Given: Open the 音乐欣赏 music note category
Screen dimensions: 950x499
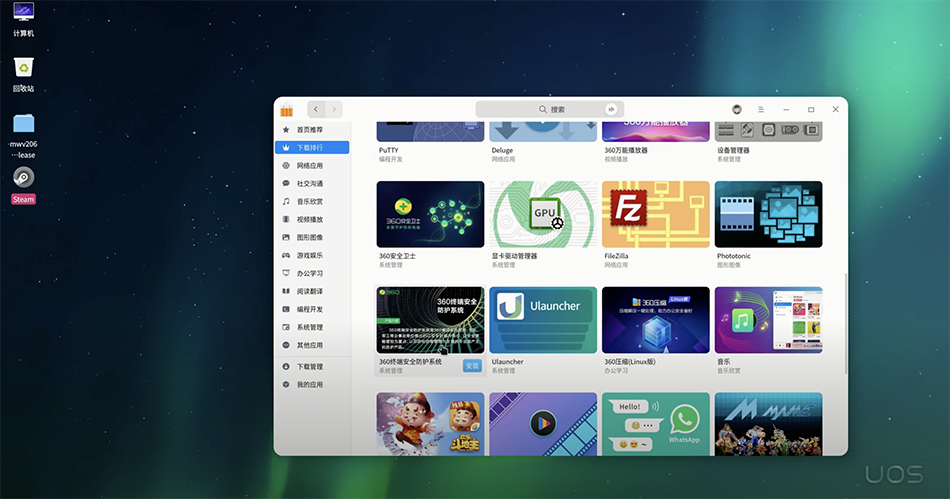Looking at the screenshot, I should (312, 201).
